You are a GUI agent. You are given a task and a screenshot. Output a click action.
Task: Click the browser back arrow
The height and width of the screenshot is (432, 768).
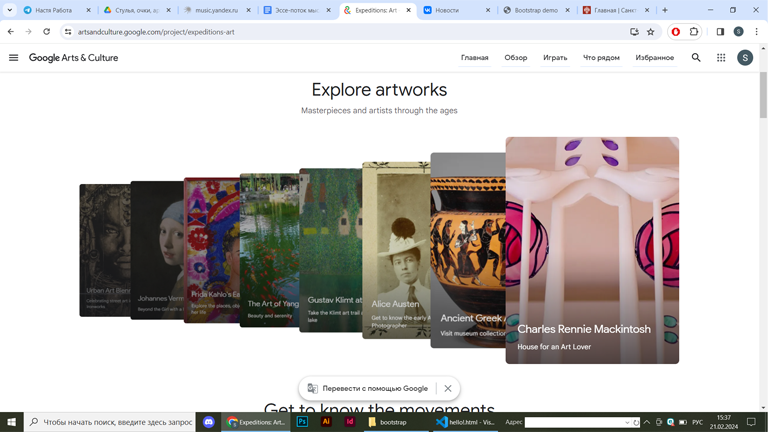[x=11, y=32]
